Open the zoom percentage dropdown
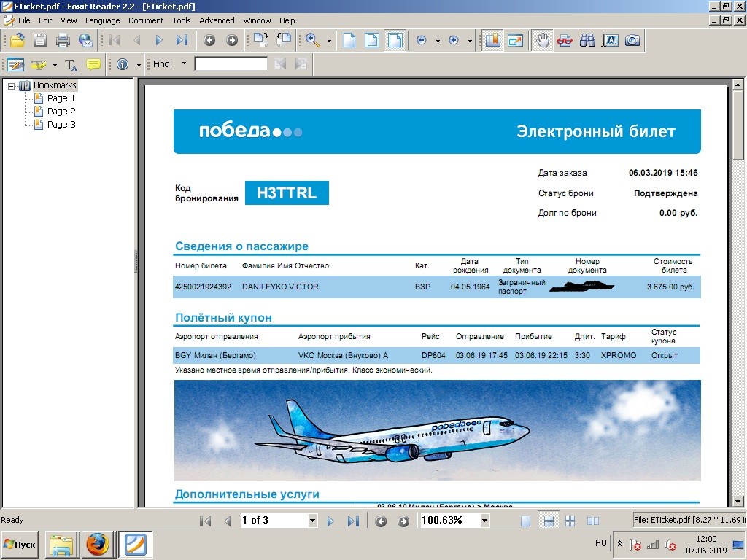 coord(484,521)
